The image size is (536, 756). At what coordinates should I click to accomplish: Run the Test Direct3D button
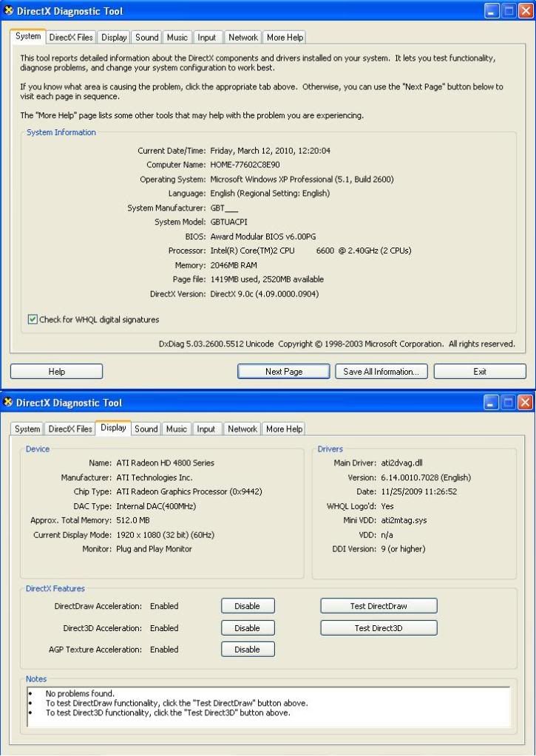pyautogui.click(x=379, y=628)
